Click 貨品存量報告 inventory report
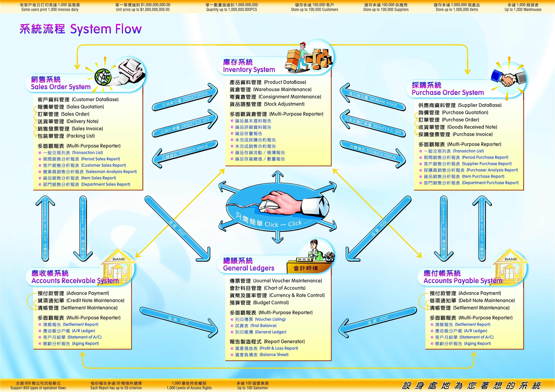 [x=248, y=133]
